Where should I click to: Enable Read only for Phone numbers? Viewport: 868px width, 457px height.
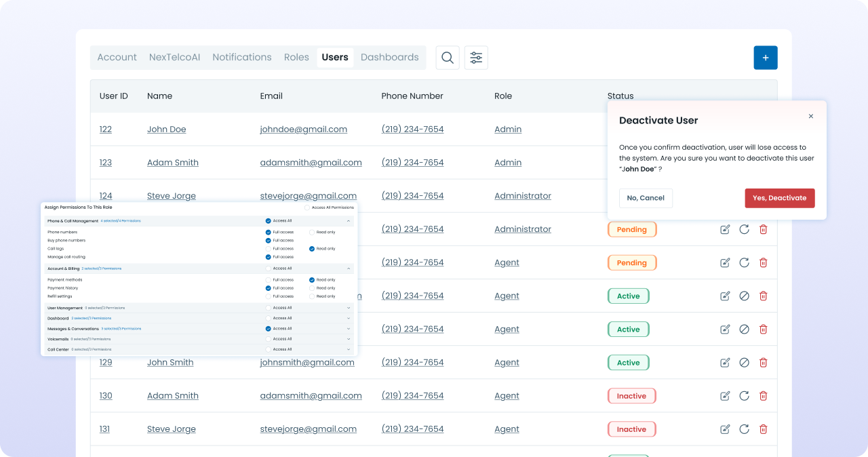pyautogui.click(x=312, y=232)
